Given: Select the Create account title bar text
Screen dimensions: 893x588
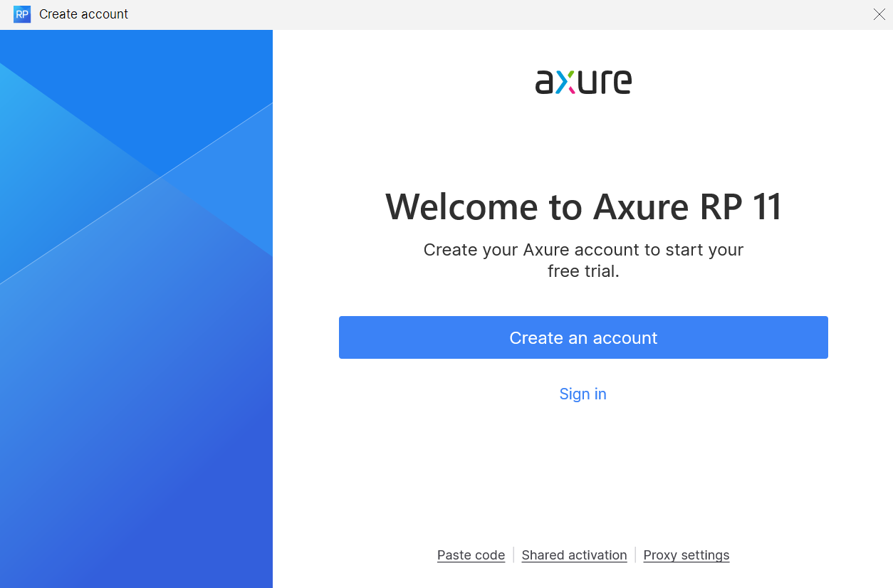Looking at the screenshot, I should tap(84, 14).
